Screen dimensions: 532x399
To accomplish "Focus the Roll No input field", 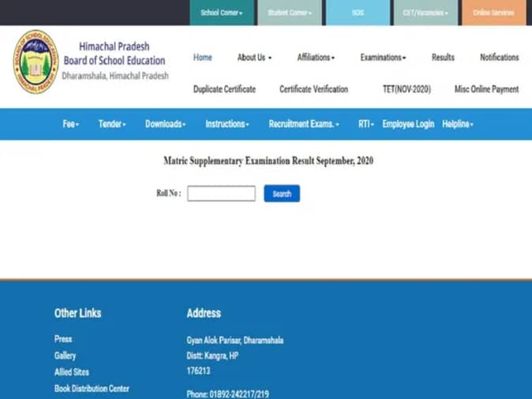I will 221,193.
